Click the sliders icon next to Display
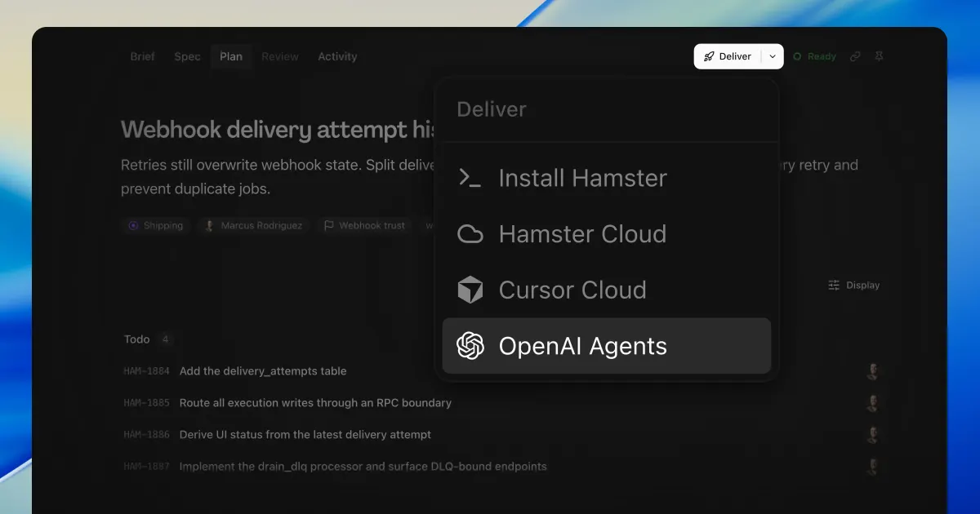The image size is (980, 514). click(834, 286)
